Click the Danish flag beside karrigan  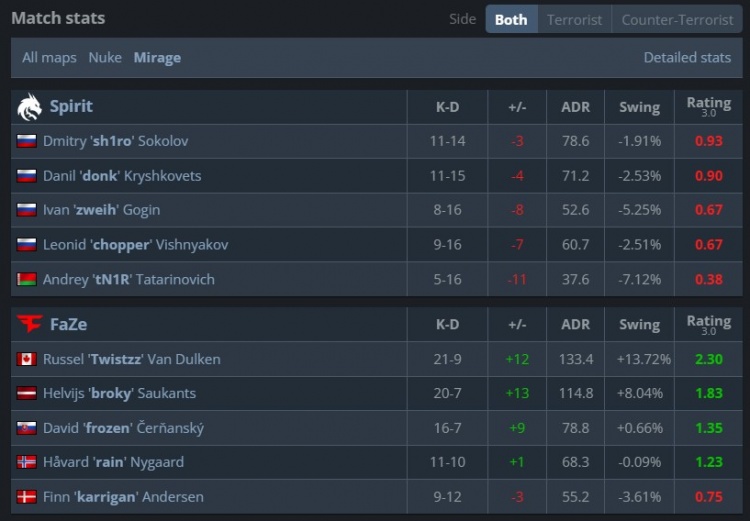[27, 497]
